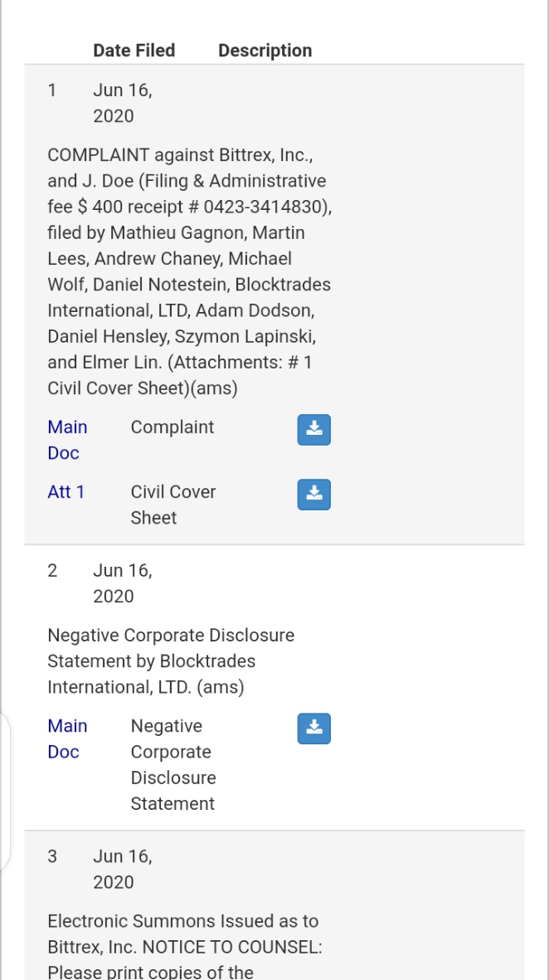This screenshot has height=980, width=549.
Task: Click the Negative Corporate Disclosure description paragraph
Action: (x=171, y=661)
